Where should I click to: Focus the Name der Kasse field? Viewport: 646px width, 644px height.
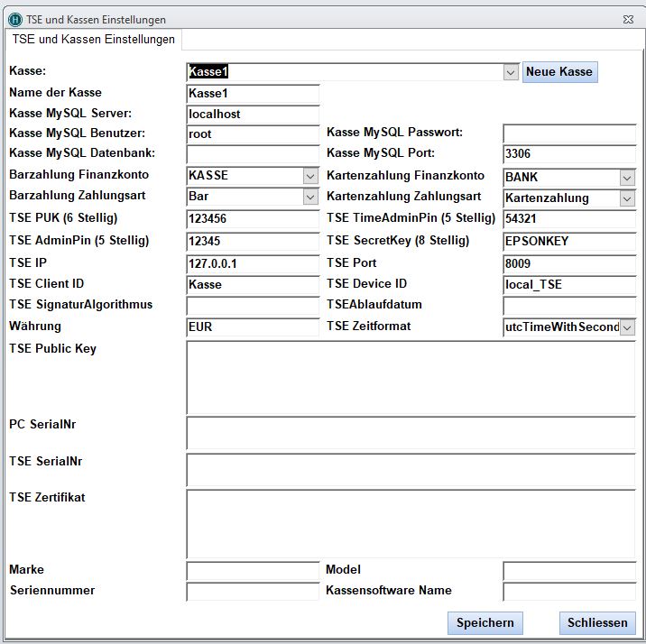[x=253, y=94]
